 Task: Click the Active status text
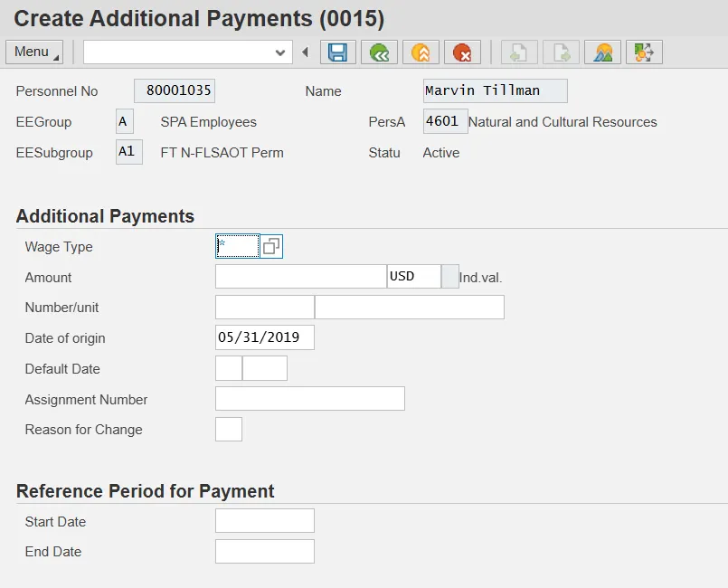tap(441, 153)
